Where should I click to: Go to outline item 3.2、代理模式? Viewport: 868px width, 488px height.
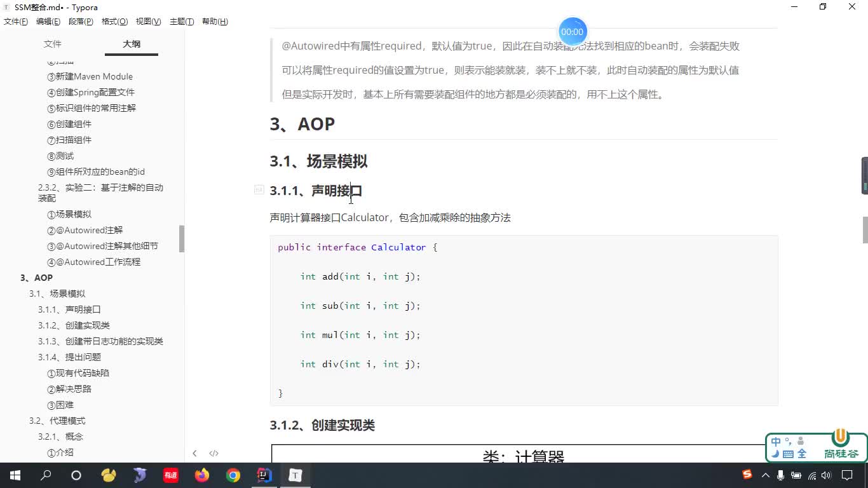(57, 421)
